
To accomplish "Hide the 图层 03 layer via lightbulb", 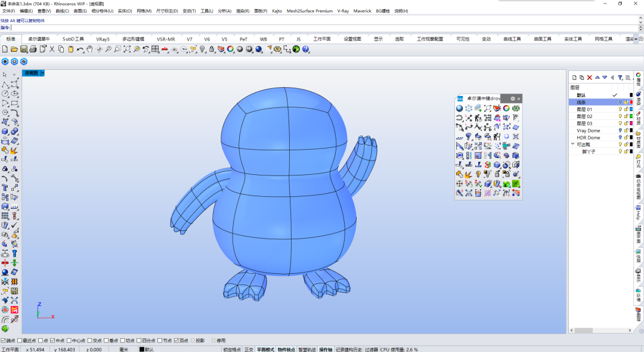I will [620, 123].
